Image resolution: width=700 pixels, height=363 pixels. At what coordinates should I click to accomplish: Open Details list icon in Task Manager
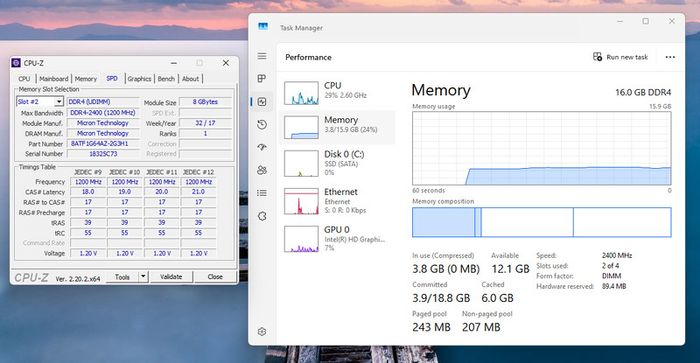coord(262,193)
